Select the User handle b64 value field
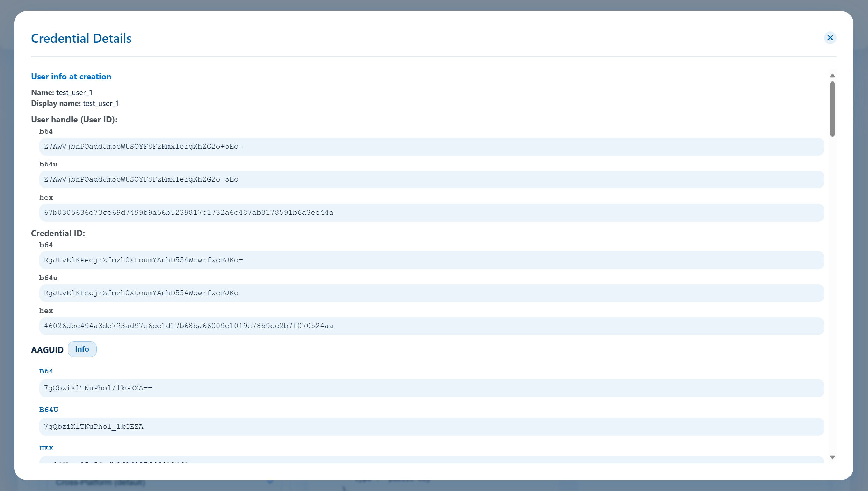The height and width of the screenshot is (491, 868). click(x=432, y=147)
